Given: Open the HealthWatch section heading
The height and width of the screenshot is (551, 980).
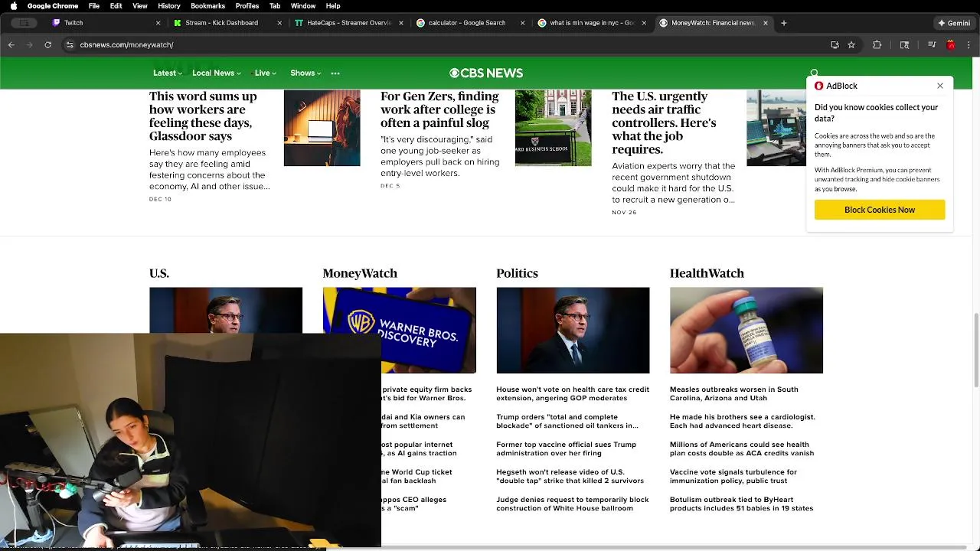Looking at the screenshot, I should click(707, 273).
